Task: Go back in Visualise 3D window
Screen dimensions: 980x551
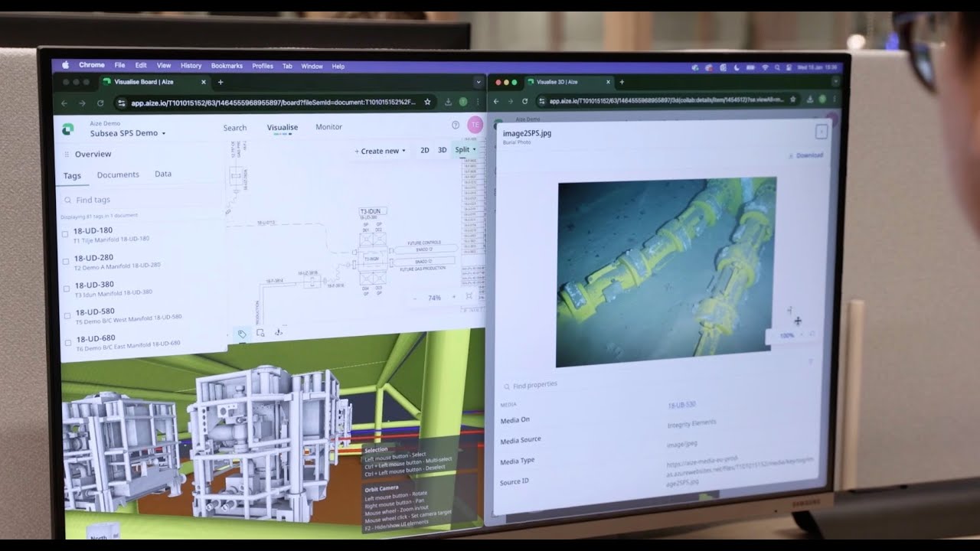Action: click(496, 101)
